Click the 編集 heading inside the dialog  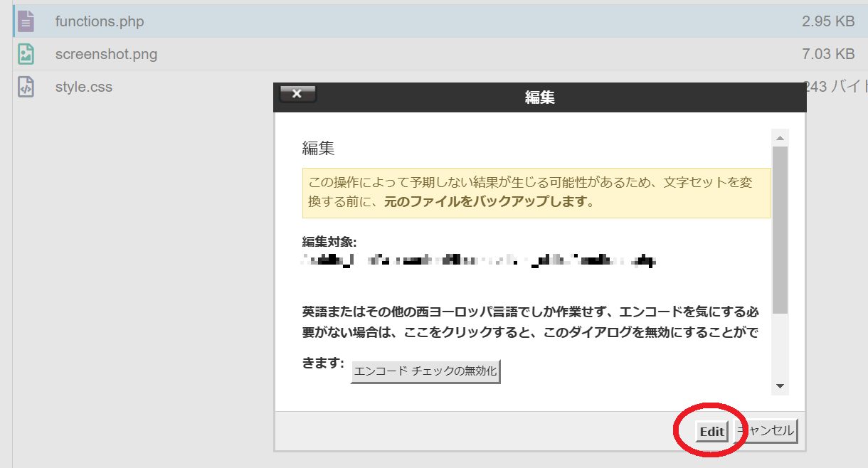coord(318,148)
